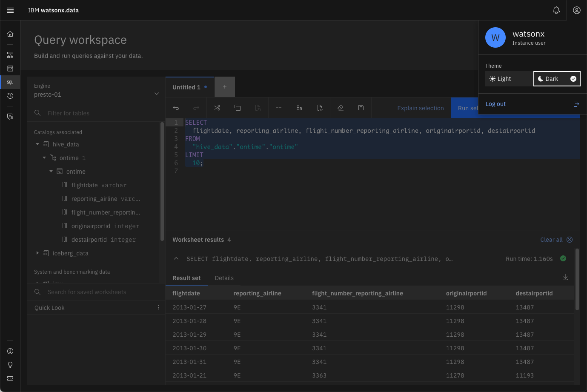Open Infrastructure manager in the sidebar
Viewport: 587px width, 392px height.
click(10, 55)
